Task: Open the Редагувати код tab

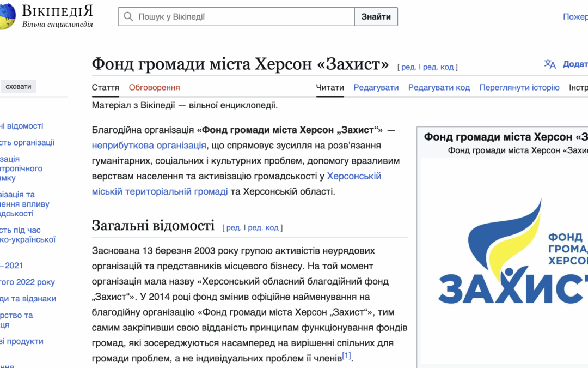Action: 439,87
